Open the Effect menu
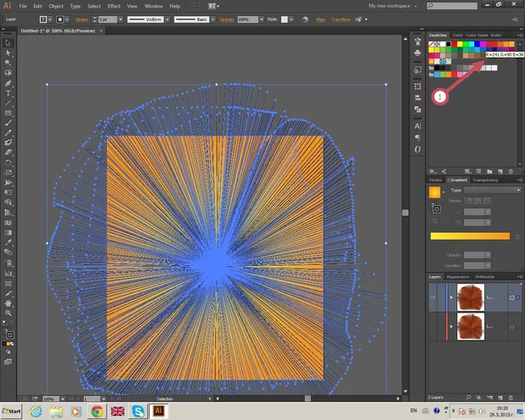 113,6
